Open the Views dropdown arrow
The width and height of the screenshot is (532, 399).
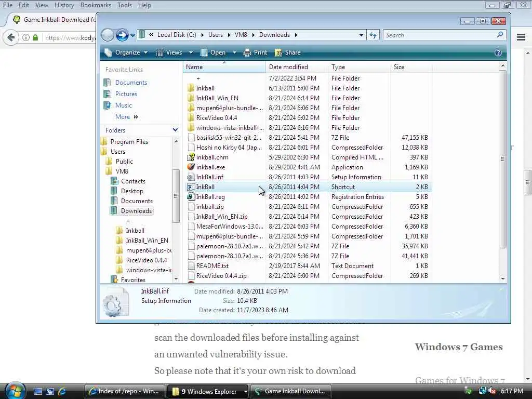coord(191,52)
